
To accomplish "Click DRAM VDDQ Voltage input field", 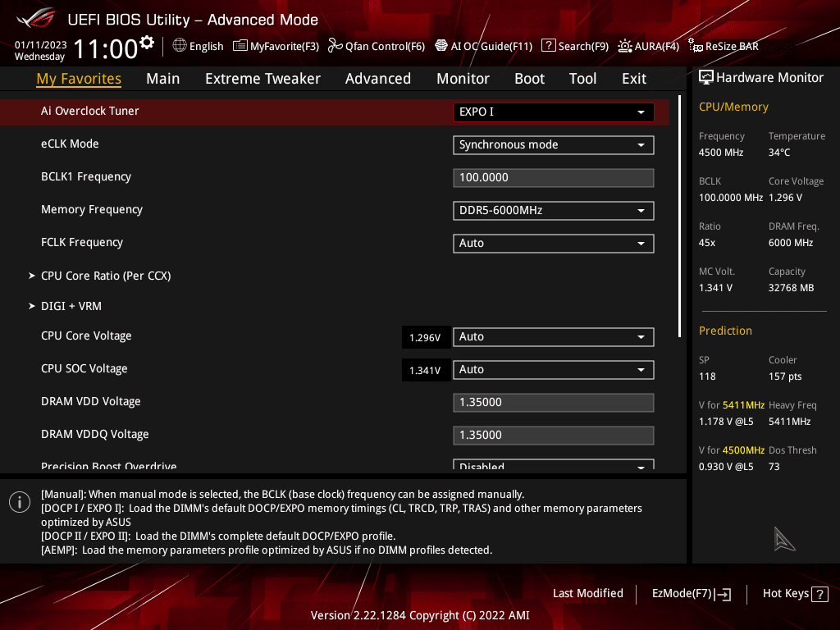I will click(x=554, y=435).
